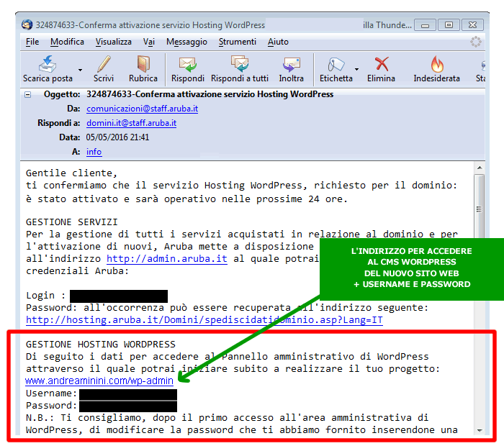This screenshot has height=446, width=504.
Task: Click the admin.aruba.it link
Action: click(167, 258)
